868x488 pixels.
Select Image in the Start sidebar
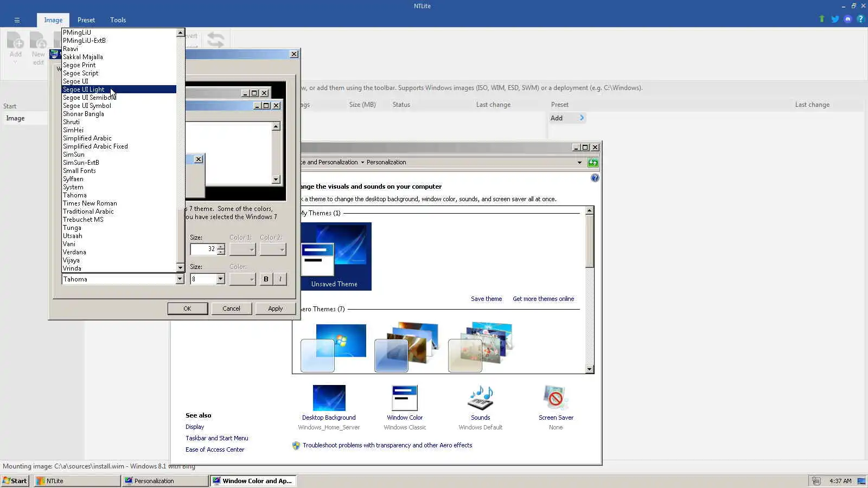click(25, 118)
